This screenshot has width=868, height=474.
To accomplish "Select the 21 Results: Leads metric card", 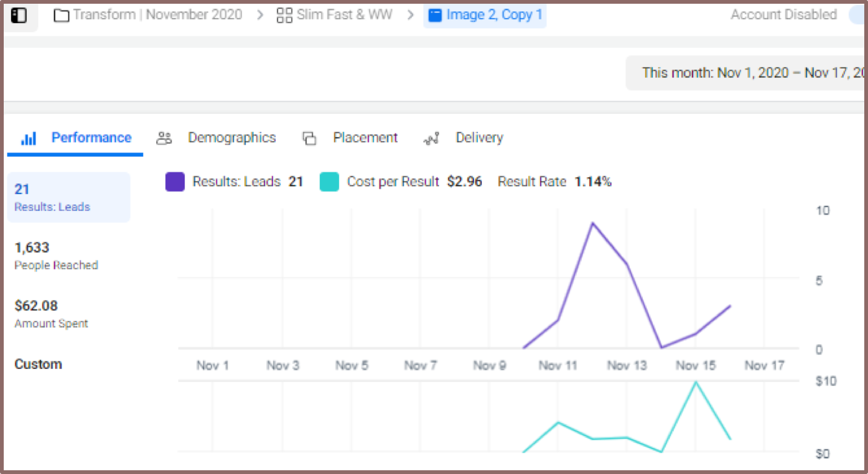I will pyautogui.click(x=68, y=197).
